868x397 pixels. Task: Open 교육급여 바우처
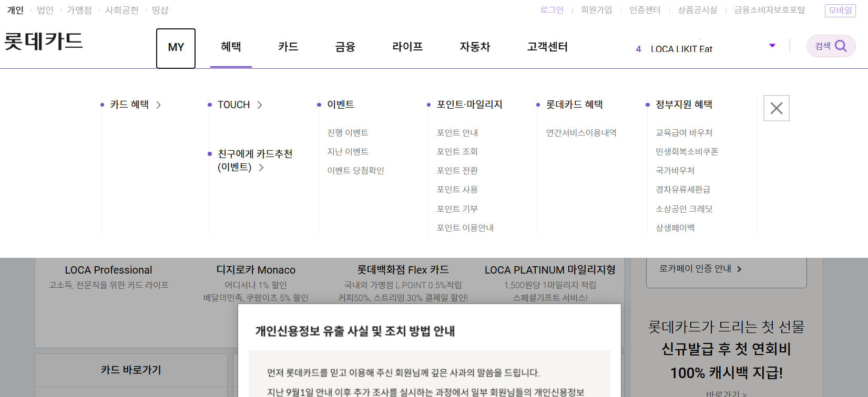coord(684,133)
